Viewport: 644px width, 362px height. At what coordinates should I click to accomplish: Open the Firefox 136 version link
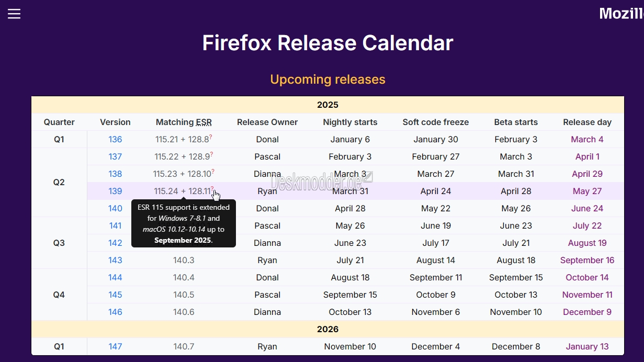point(115,139)
